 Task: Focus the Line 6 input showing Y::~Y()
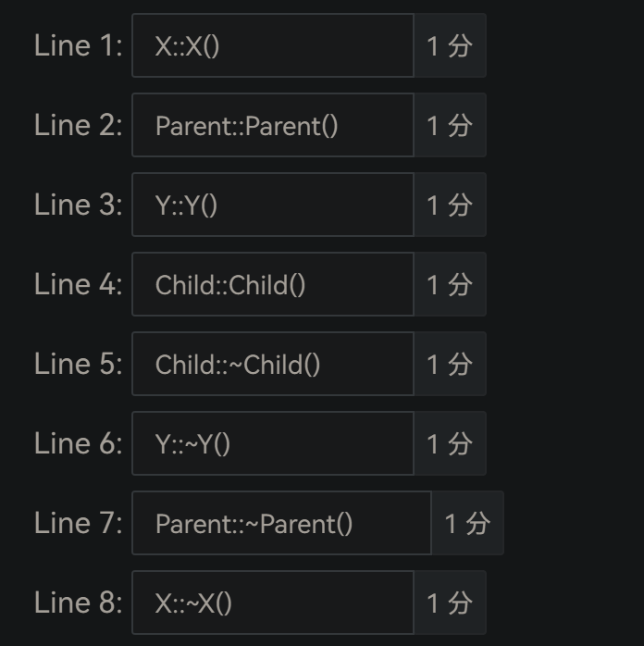click(273, 443)
